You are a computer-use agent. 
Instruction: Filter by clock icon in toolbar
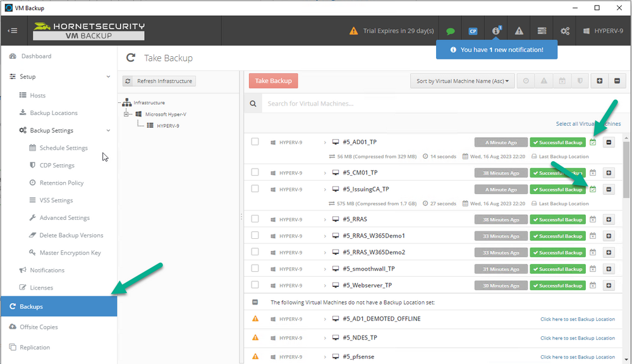526,81
